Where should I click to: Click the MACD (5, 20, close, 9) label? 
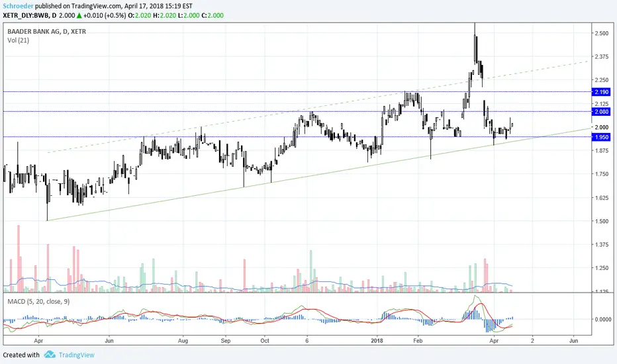pos(38,301)
